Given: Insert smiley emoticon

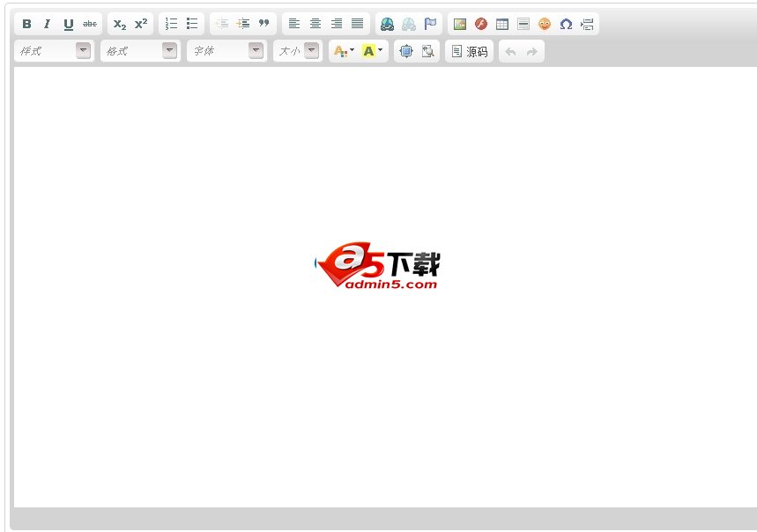Looking at the screenshot, I should coord(545,24).
